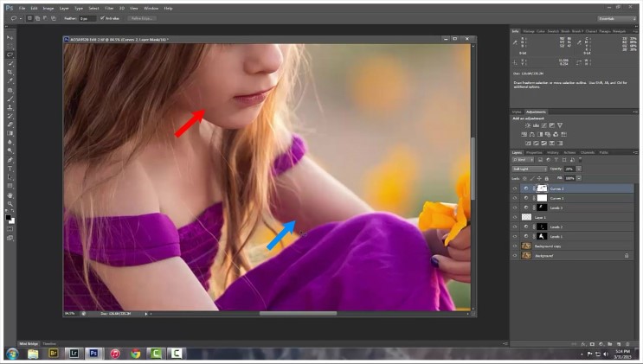Select the Move tool

point(10,38)
